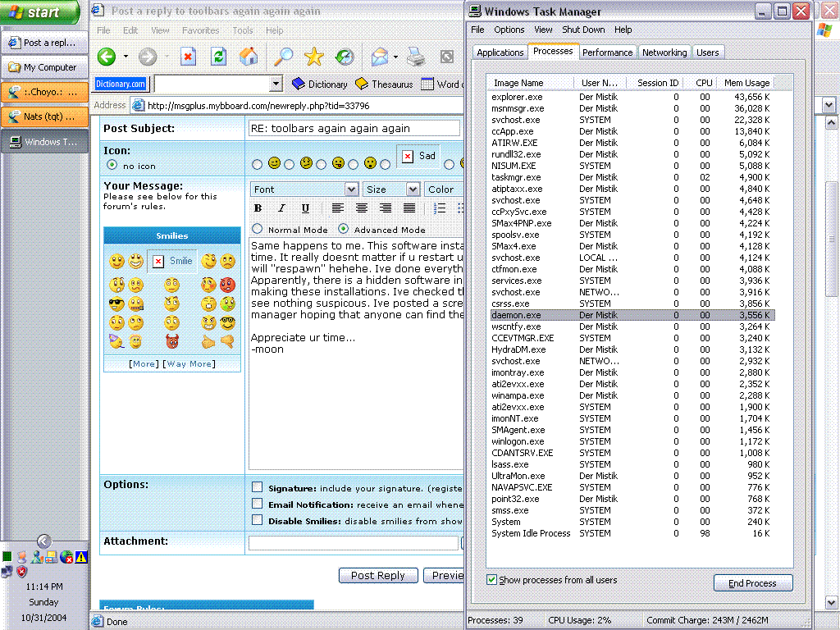
Task: Click the browser Home icon
Action: click(249, 57)
